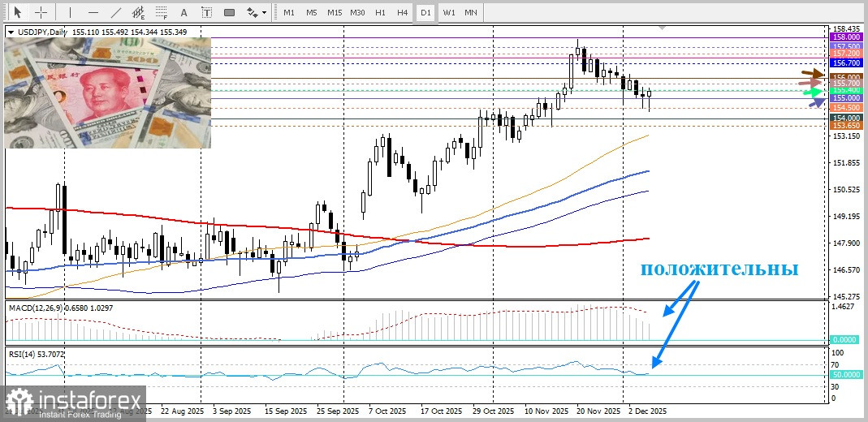Pick the Equidistant Channel tool
Image resolution: width=868 pixels, height=422 pixels.
click(138, 12)
